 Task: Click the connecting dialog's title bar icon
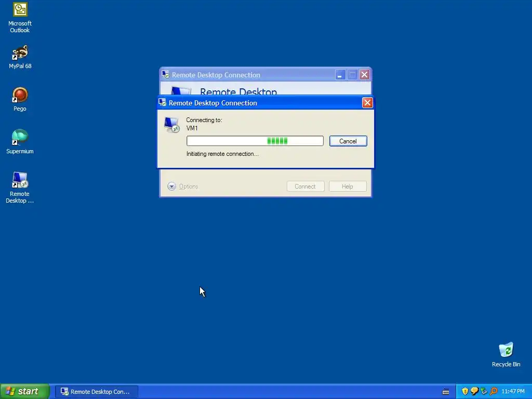163,102
